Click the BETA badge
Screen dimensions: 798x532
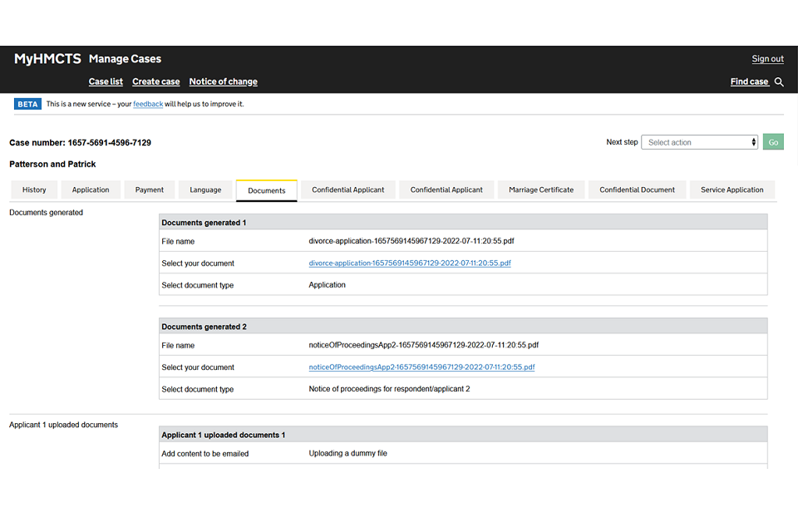pyautogui.click(x=27, y=104)
